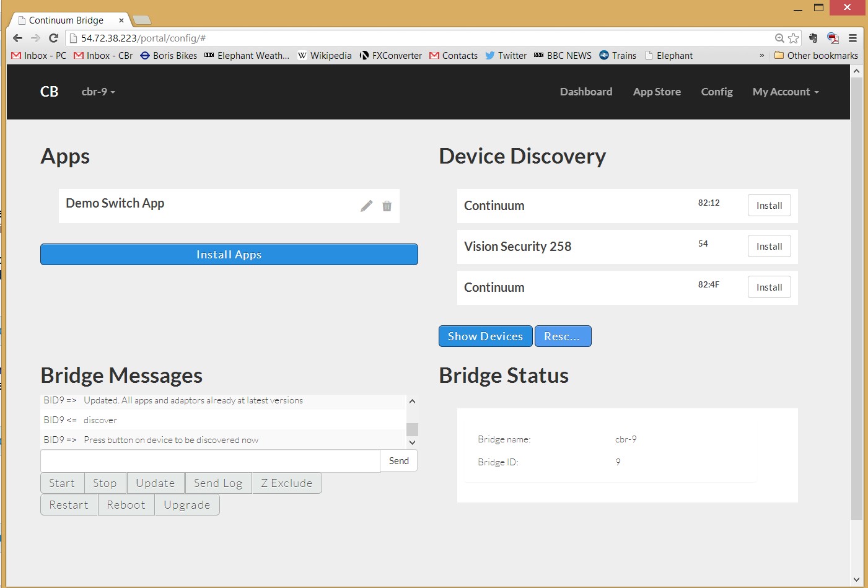Open Trains bookmark

pyautogui.click(x=618, y=55)
